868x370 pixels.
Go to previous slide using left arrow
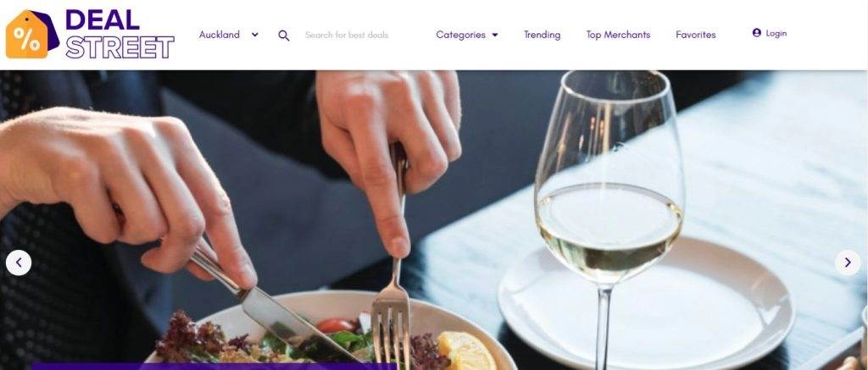pos(19,262)
